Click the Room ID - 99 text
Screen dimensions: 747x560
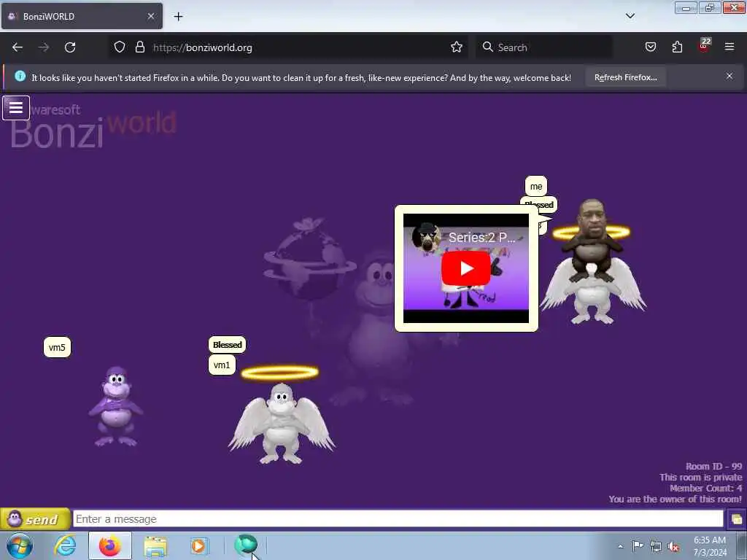(x=713, y=466)
